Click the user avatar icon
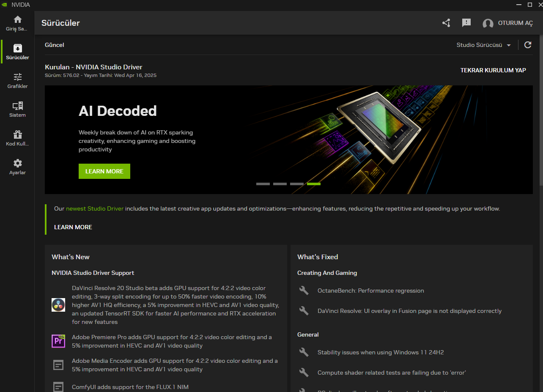This screenshot has height=392, width=543. point(488,23)
